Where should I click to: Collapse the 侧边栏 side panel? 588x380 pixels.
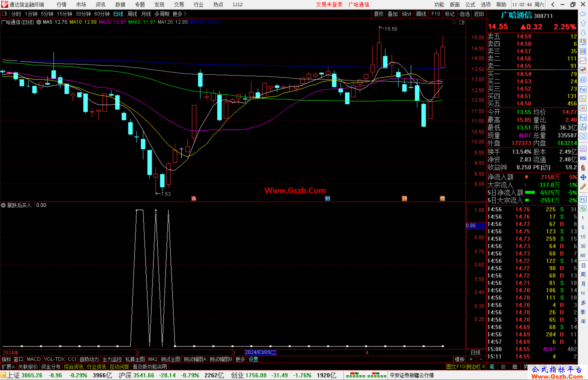[x=476, y=367]
